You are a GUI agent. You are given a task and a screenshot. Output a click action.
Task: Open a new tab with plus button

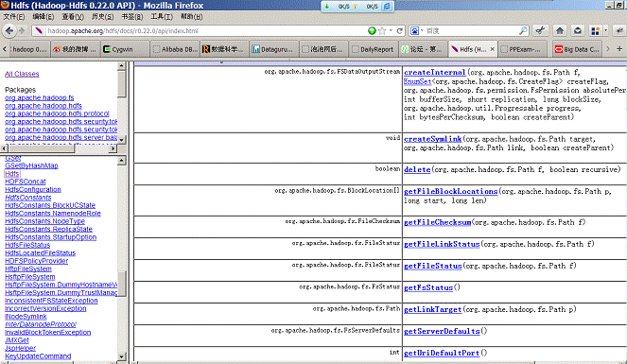(x=619, y=49)
